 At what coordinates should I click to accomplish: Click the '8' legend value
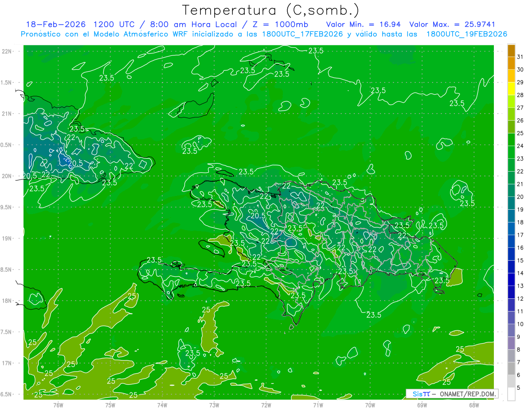click(519, 350)
